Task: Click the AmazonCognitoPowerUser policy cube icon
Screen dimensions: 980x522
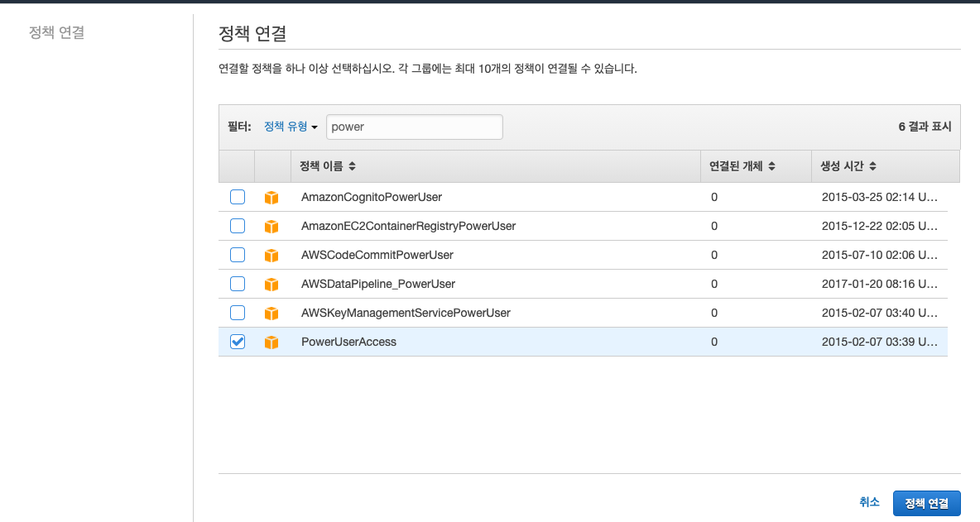Action: [271, 198]
